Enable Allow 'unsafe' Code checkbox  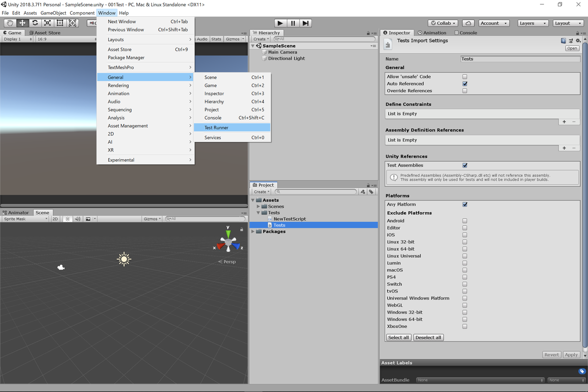[x=465, y=76]
